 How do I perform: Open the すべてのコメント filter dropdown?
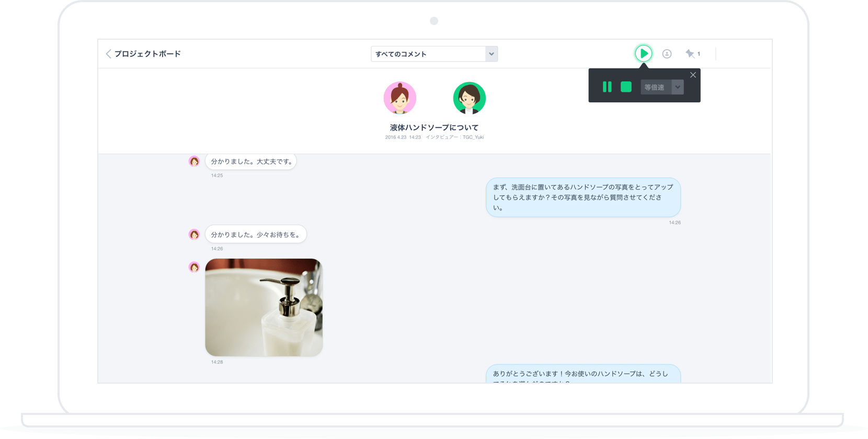(434, 54)
